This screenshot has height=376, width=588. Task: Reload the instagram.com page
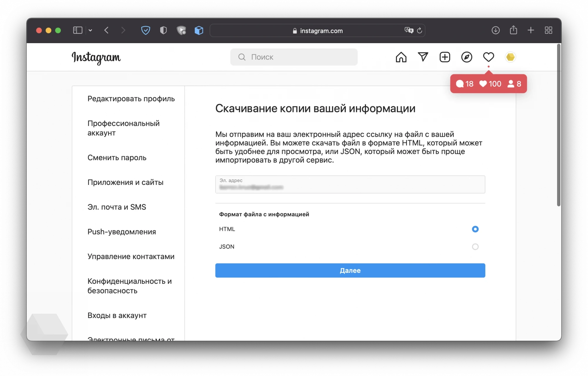(x=420, y=30)
